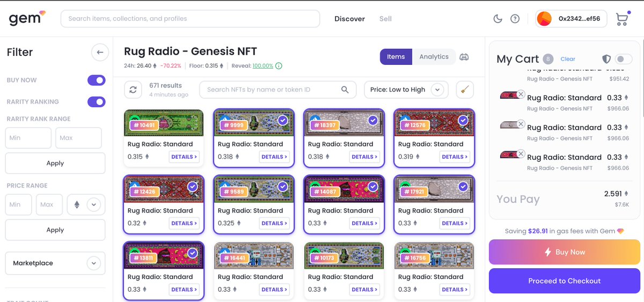Open help question mark icon
644x302 pixels.
click(515, 19)
